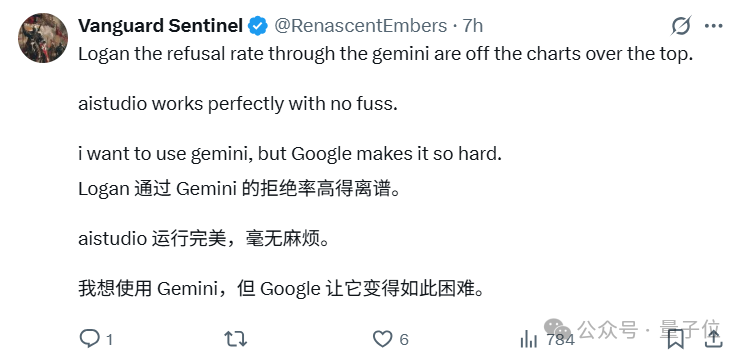Viewport: 745px width, 360px height.
Task: Open the three-dot more options menu
Action: (714, 26)
